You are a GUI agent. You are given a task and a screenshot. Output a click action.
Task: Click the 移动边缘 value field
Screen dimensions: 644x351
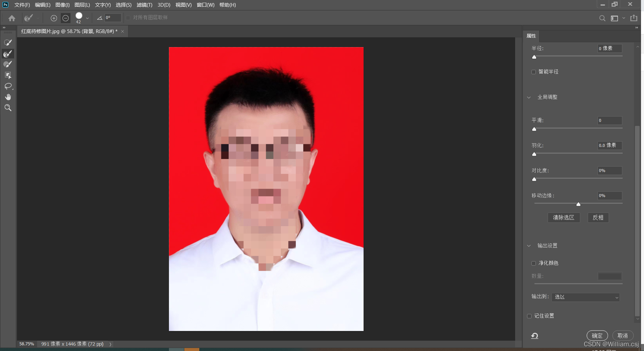pos(610,196)
